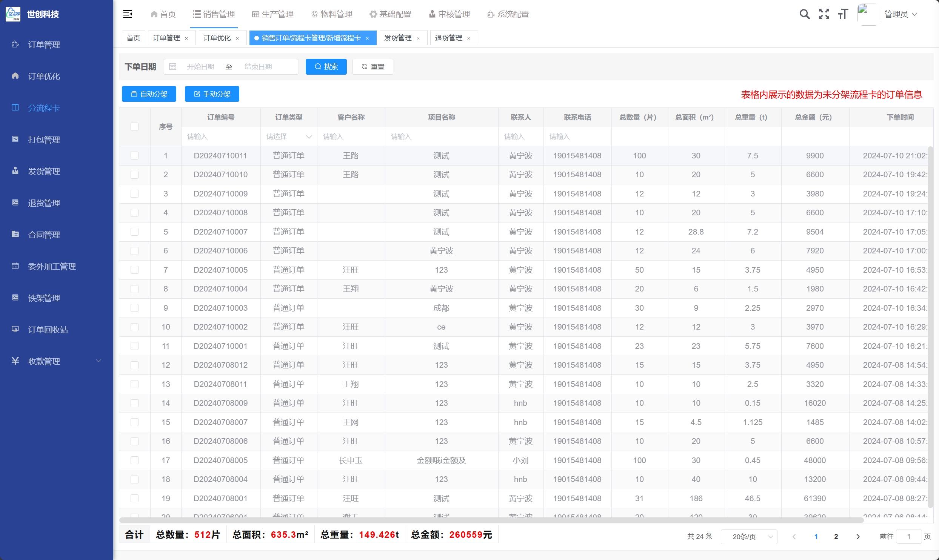Toggle fullscreen mode icon
This screenshot has width=939, height=560.
pyautogui.click(x=824, y=14)
